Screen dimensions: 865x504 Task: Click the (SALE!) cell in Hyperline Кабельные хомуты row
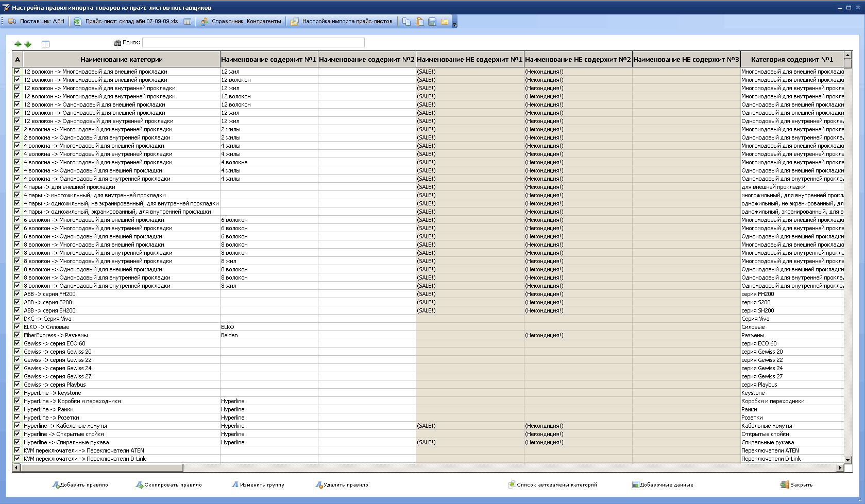[x=470, y=426]
